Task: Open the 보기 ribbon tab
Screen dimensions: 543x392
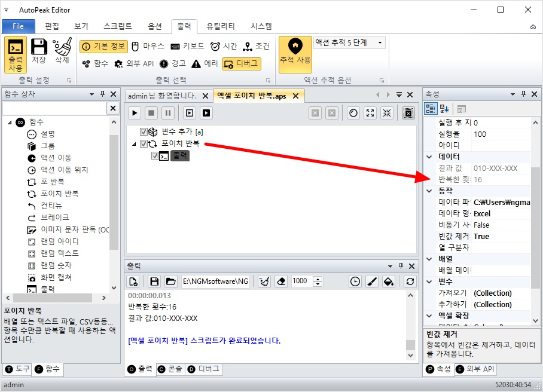Action: [81, 26]
